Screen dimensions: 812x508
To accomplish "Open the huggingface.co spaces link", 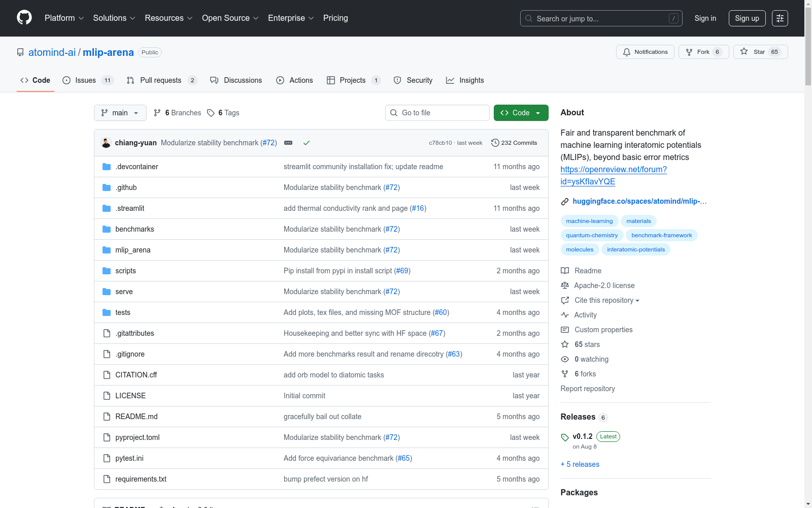I will (x=639, y=201).
